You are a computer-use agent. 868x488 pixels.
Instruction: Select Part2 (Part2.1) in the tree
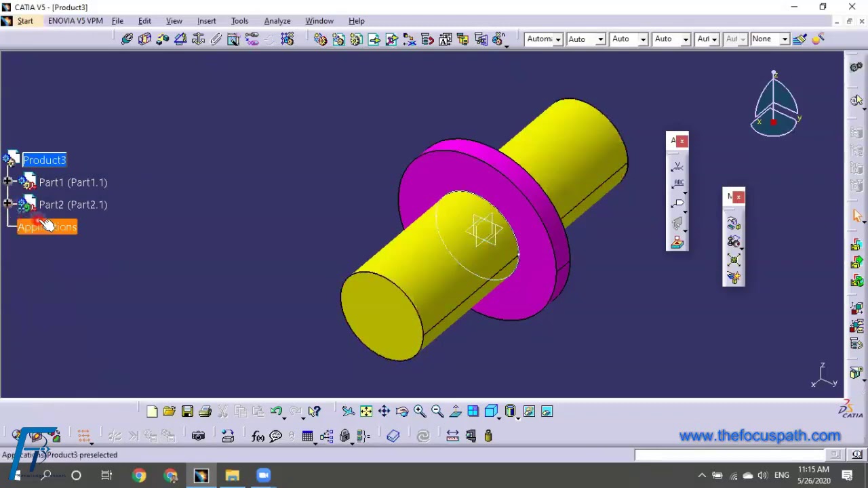(x=73, y=205)
